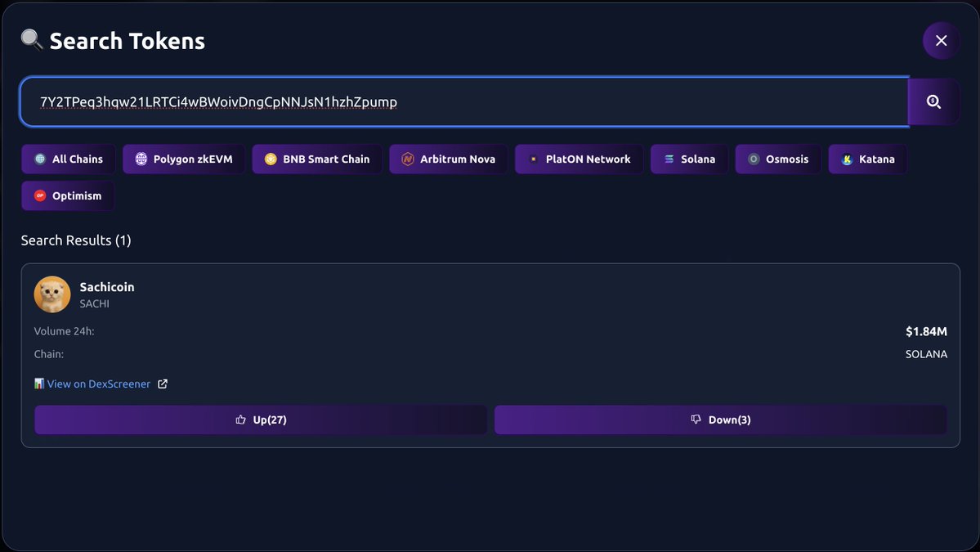Click the Arbitrum Nova network icon
The image size is (980, 552).
tap(406, 159)
